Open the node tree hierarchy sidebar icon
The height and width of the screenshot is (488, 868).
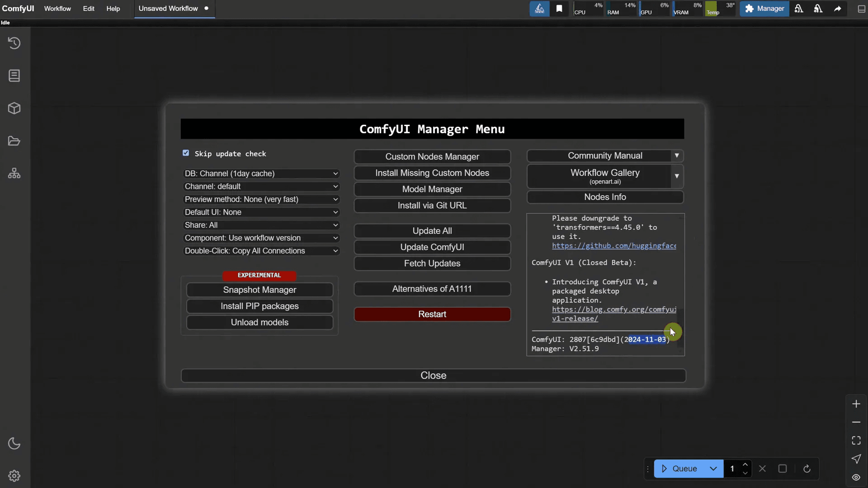14,174
